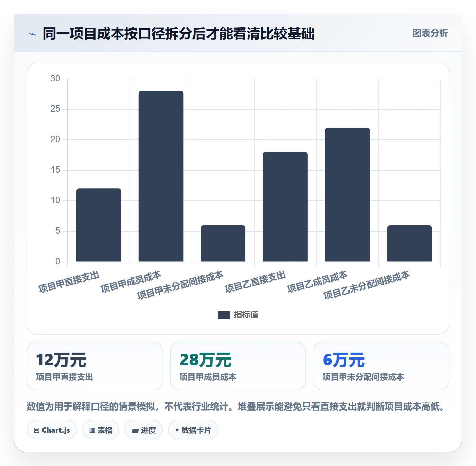Select the 进度 tag
476x466 pixels.
click(143, 430)
